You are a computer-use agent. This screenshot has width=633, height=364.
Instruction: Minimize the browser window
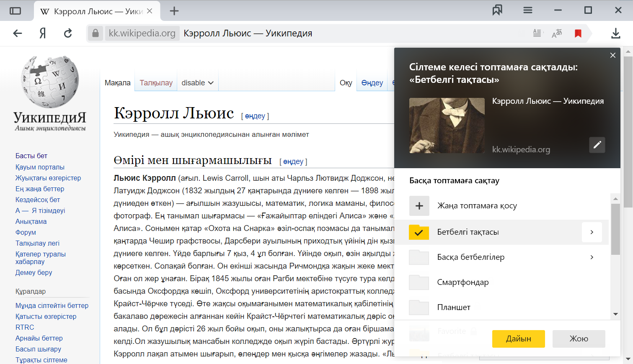click(x=558, y=10)
